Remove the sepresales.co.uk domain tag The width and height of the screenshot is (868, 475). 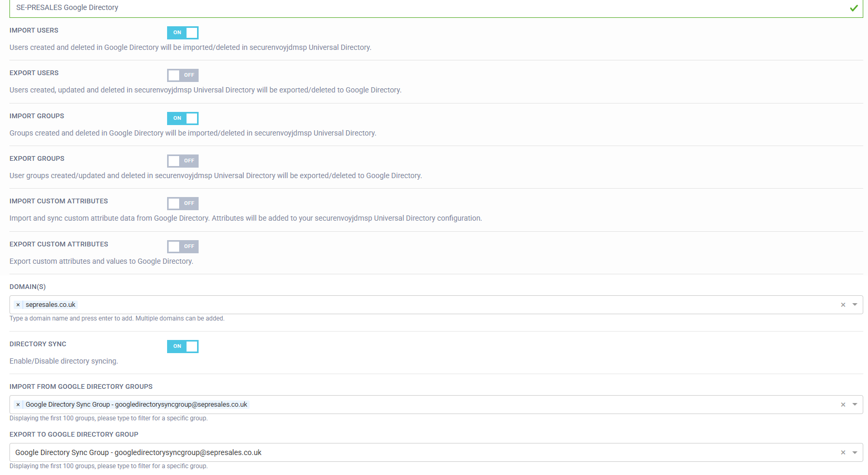[18, 305]
